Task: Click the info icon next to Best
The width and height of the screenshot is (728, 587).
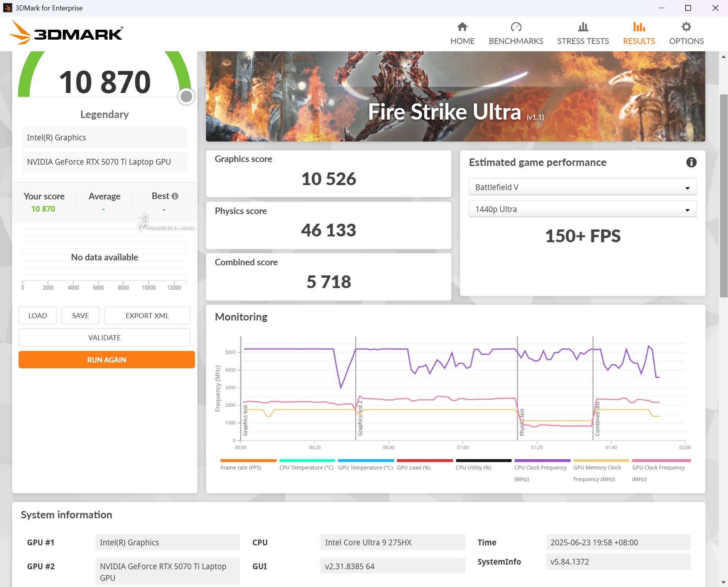Action: click(175, 196)
